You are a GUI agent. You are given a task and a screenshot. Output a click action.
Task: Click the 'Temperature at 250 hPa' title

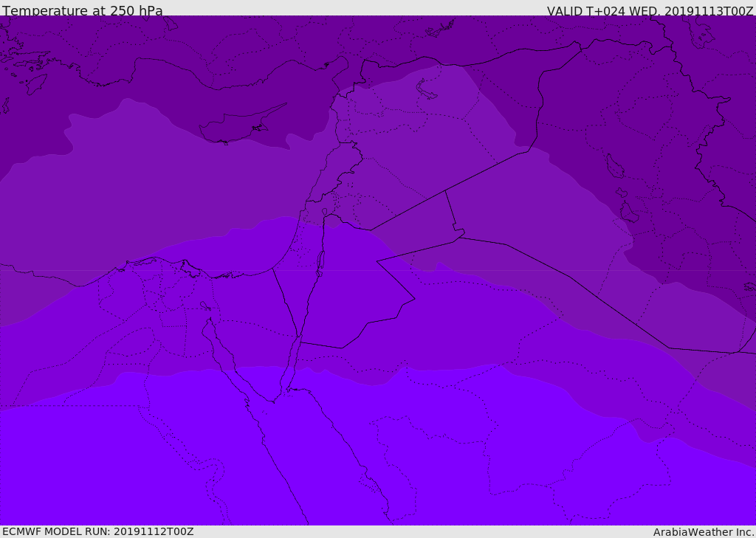click(x=82, y=11)
